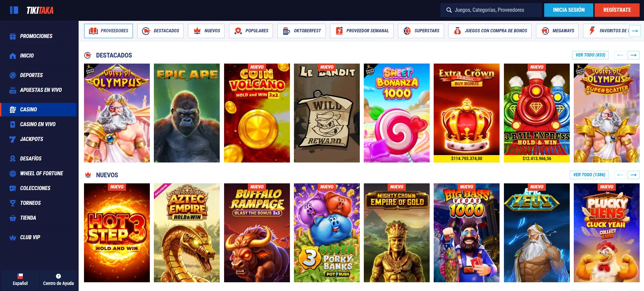Open Ver Todo (1386) link
Viewport: 644px width, 291px height.
[589, 175]
